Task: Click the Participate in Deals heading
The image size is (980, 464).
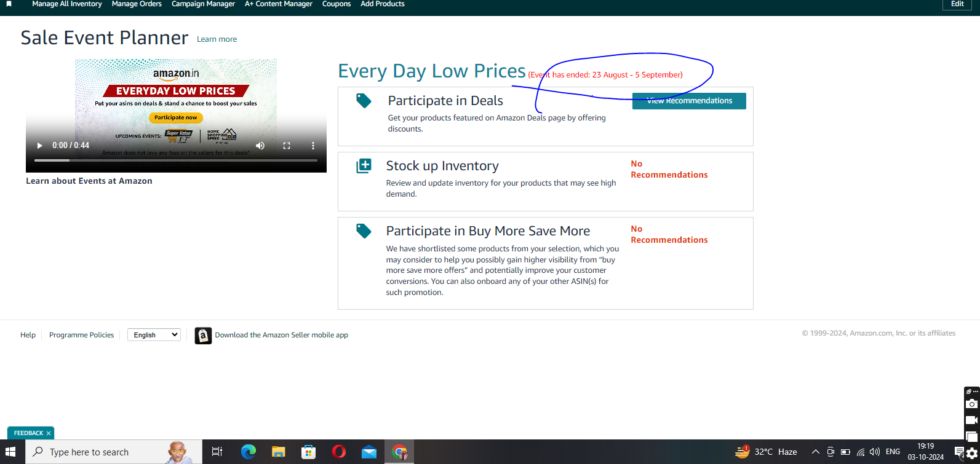Action: pos(445,101)
